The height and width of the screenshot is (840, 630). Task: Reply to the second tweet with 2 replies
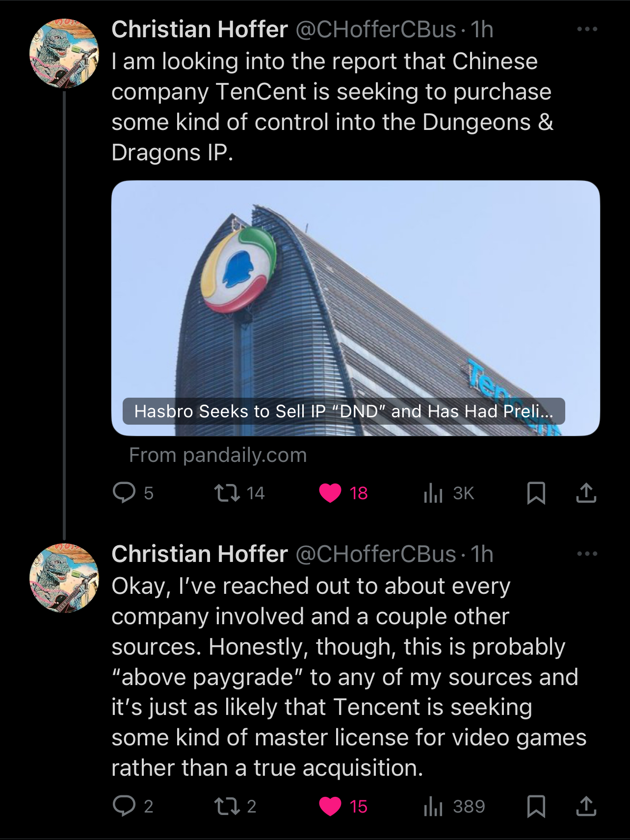124,806
